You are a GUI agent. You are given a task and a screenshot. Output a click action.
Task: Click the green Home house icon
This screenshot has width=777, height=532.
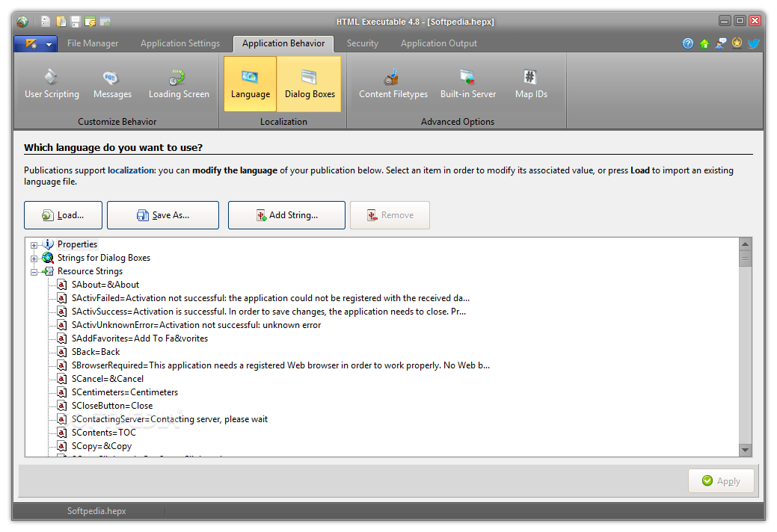704,43
